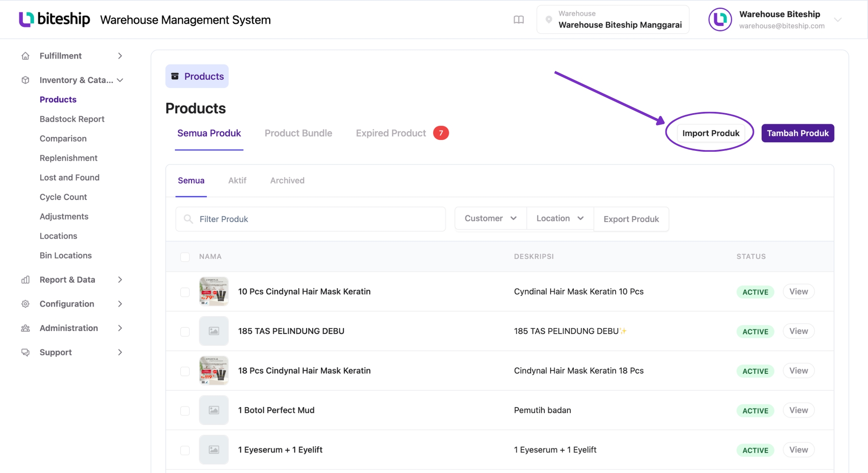The height and width of the screenshot is (473, 868).
Task: Click the Warehouse Biteship profile avatar
Action: pyautogui.click(x=720, y=19)
